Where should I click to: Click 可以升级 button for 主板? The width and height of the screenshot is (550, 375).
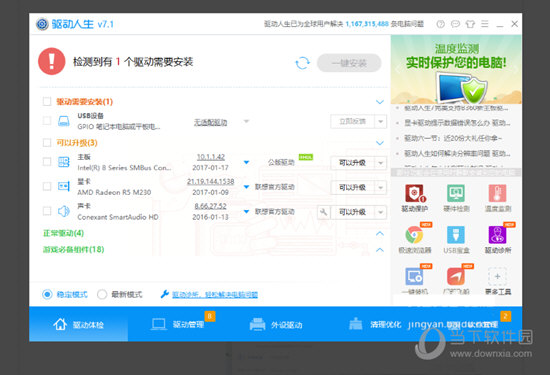tap(353, 163)
